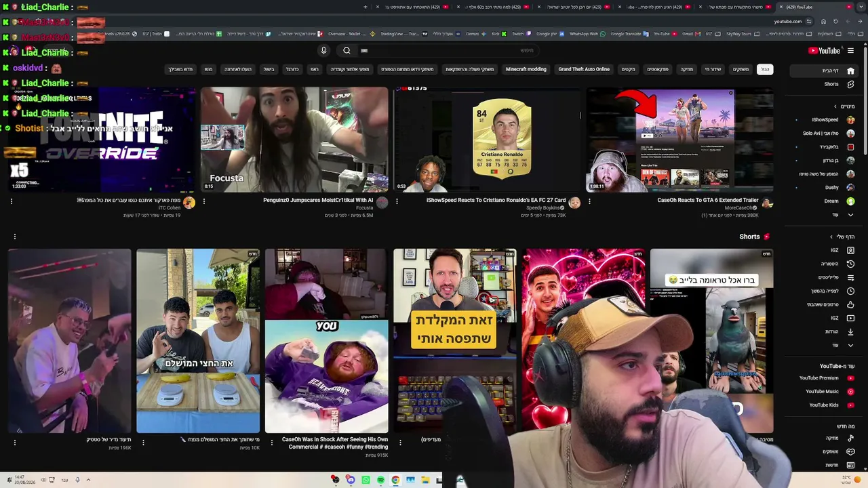Image resolution: width=868 pixels, height=488 pixels.
Task: Play the Cristiano Ronaldo EA FC card video thumbnail
Action: (486, 140)
